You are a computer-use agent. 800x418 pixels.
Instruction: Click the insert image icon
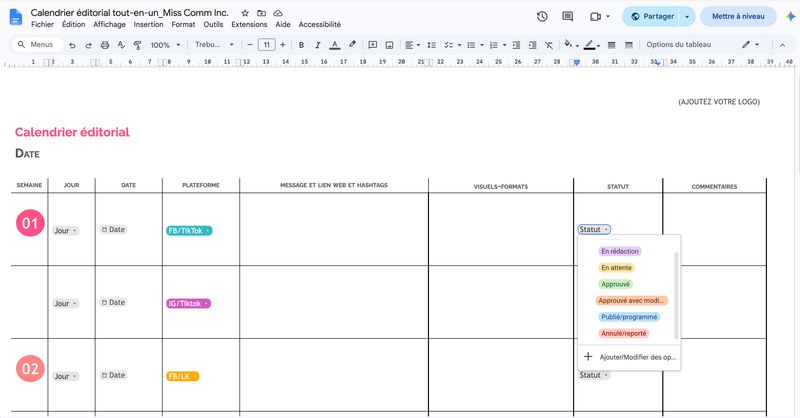pyautogui.click(x=389, y=45)
